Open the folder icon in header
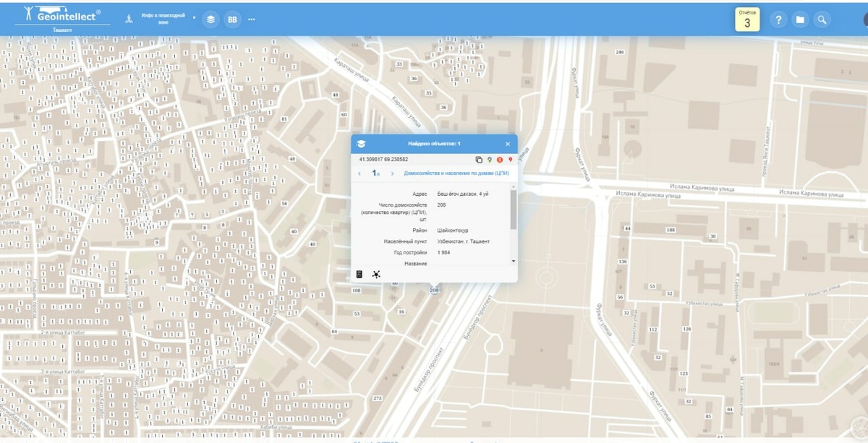The image size is (868, 443). point(800,20)
